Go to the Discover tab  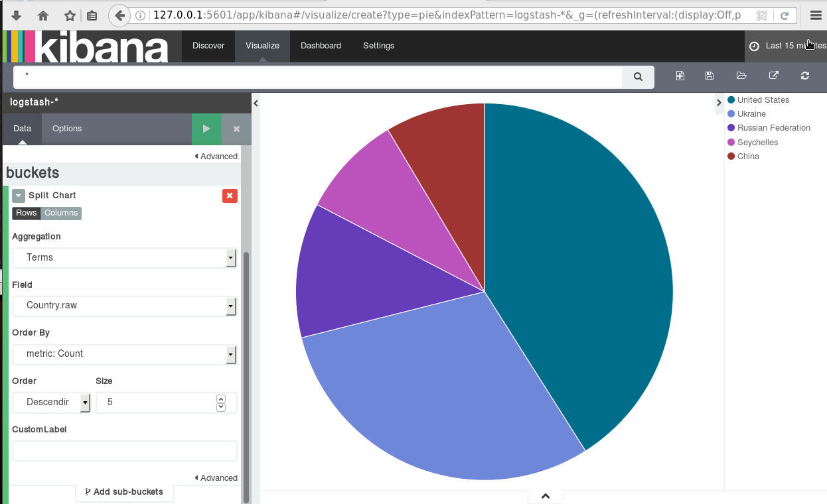coord(208,46)
